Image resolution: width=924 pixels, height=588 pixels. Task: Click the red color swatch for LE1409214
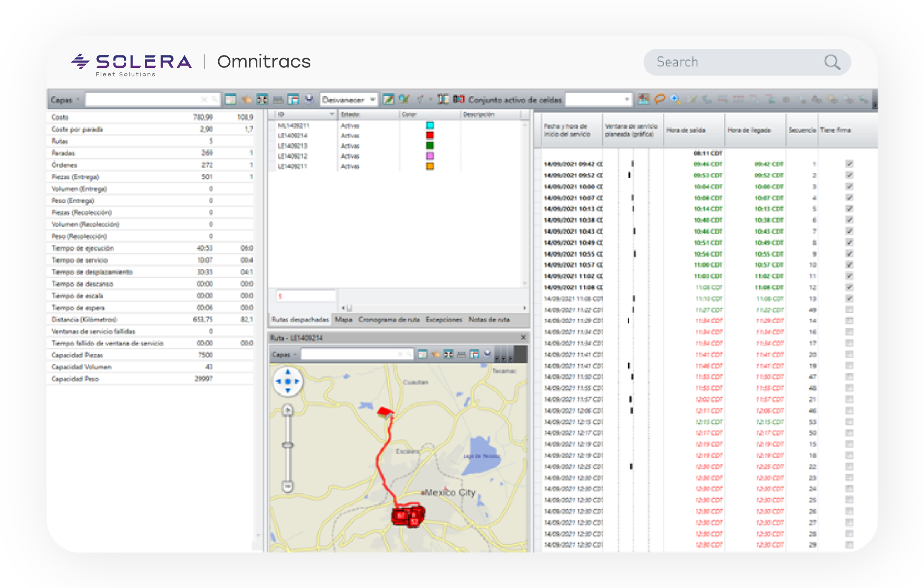point(430,136)
